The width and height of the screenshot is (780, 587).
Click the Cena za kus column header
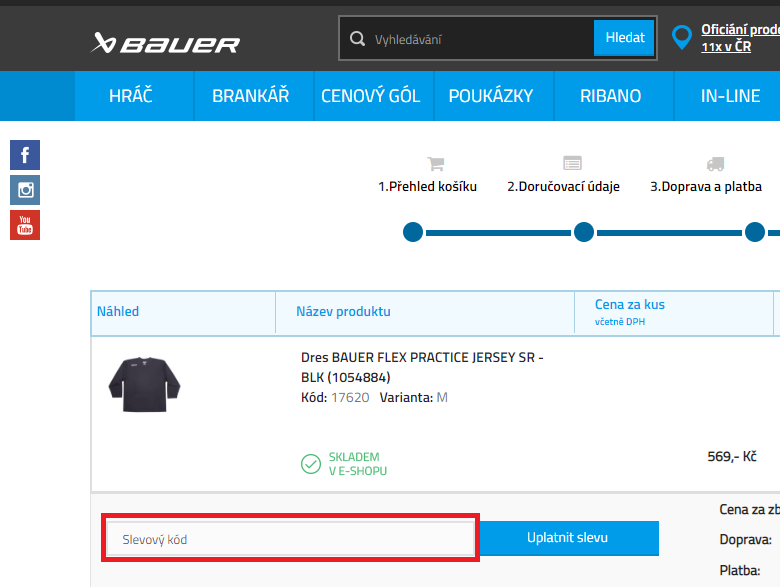click(630, 304)
